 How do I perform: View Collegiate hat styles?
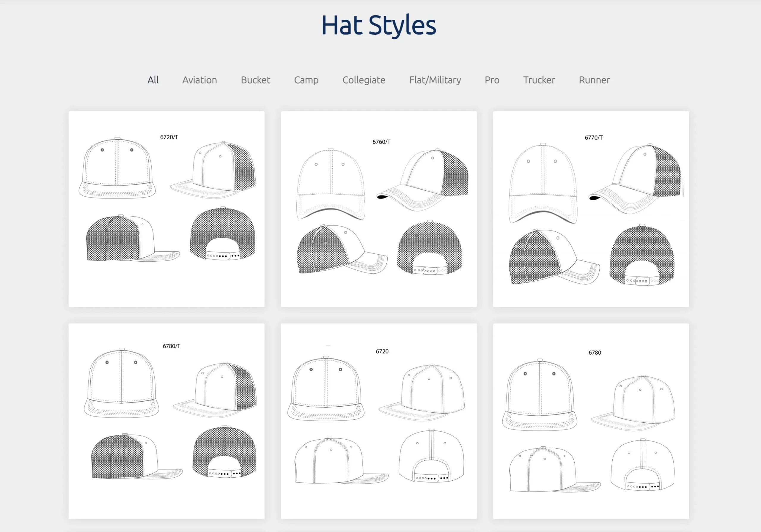(364, 80)
